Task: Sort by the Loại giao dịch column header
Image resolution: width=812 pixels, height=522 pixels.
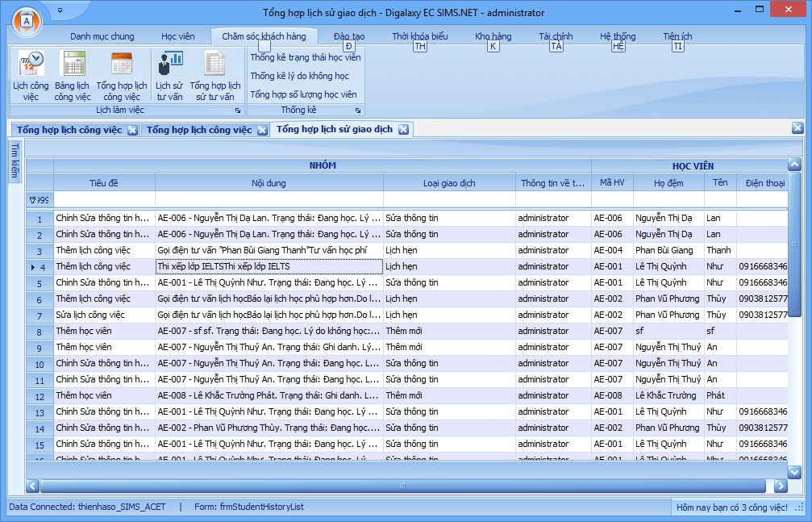Action: (x=449, y=183)
